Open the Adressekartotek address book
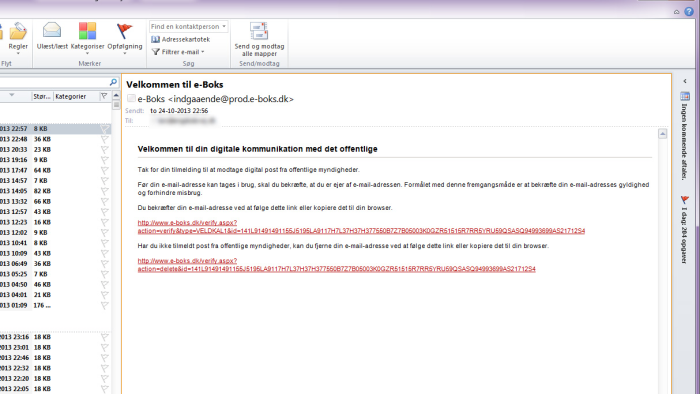This screenshot has width=700, height=394. click(181, 39)
